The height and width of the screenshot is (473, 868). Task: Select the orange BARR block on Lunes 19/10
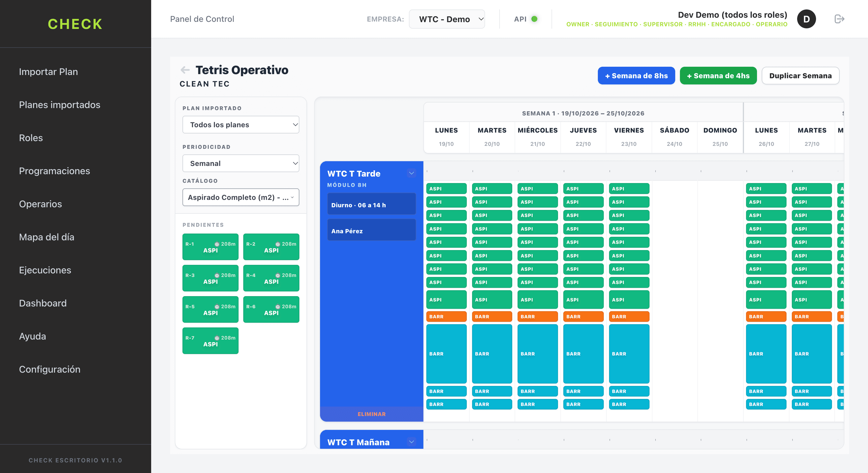(446, 317)
